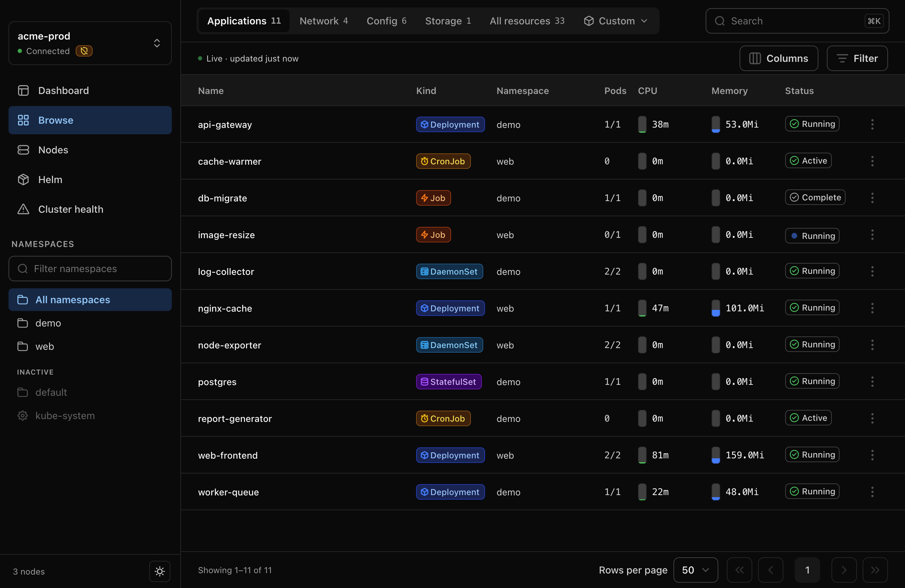Open the Filter panel

tap(857, 58)
